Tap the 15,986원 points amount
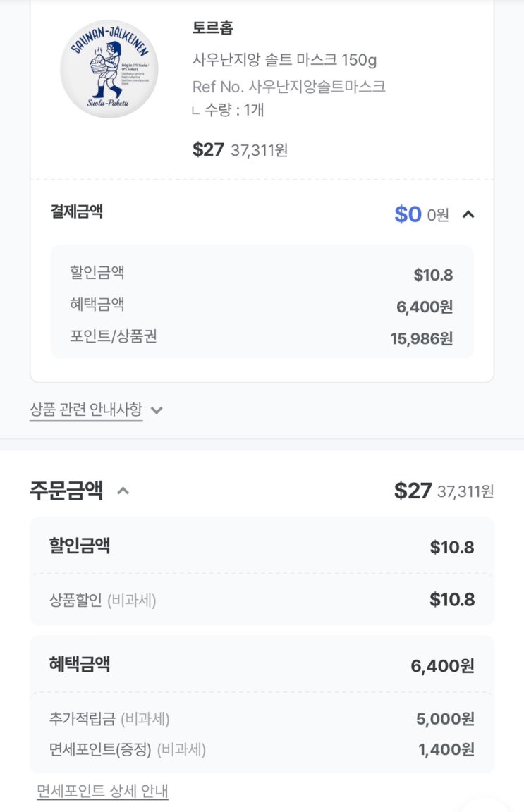 click(x=421, y=339)
